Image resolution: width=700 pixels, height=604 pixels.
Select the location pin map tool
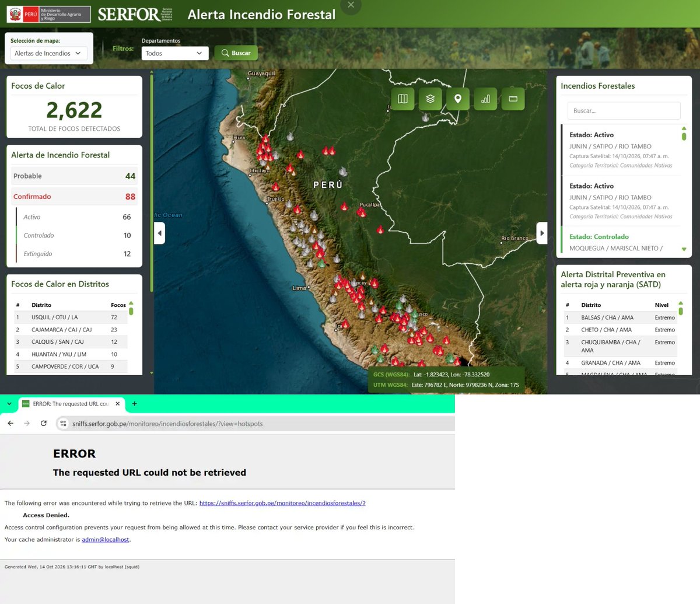(x=458, y=99)
